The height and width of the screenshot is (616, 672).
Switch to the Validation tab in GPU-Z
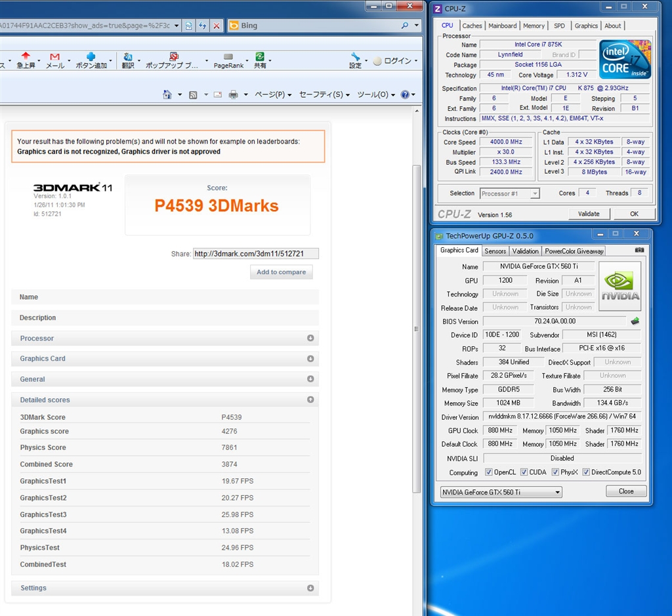[x=525, y=251]
